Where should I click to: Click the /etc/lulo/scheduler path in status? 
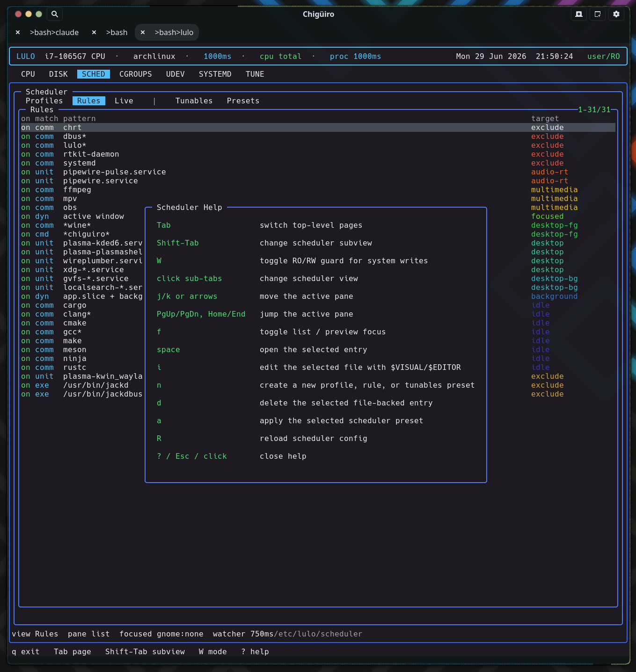pyautogui.click(x=318, y=634)
